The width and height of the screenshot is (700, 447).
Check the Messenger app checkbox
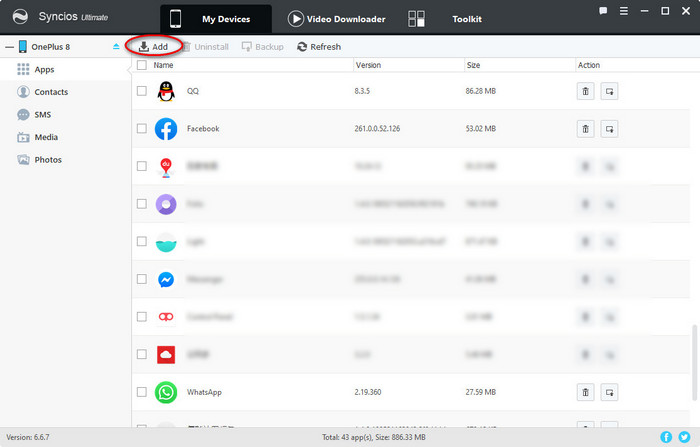coord(142,279)
